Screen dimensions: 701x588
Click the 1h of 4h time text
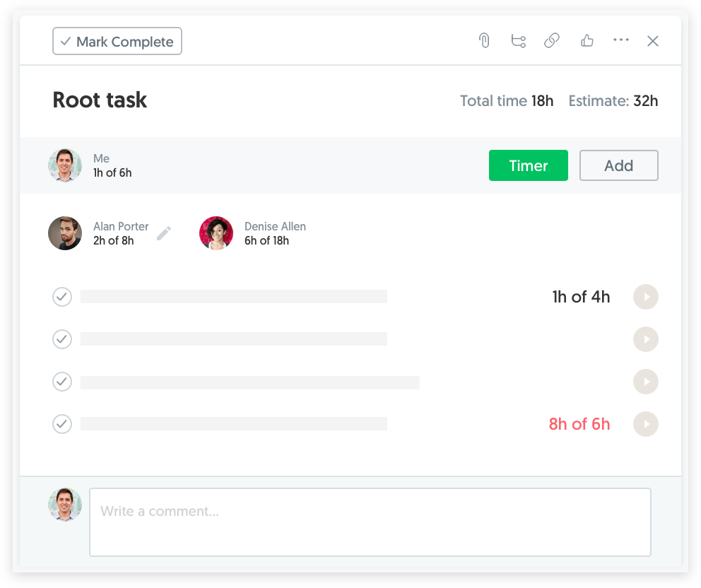click(581, 297)
